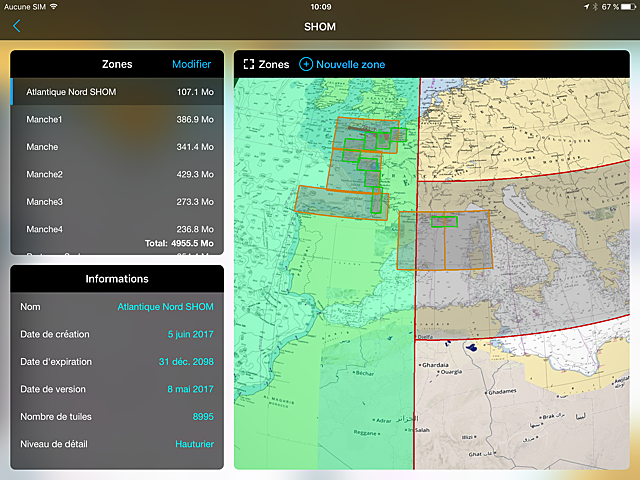Click Adrar label on the map
The height and width of the screenshot is (480, 640).
[x=384, y=420]
